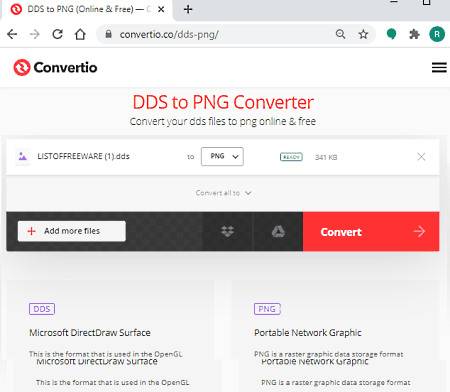Screen dimensions: 450x392
Task: Click the DDS to PNG Converter title
Action: [x=223, y=102]
